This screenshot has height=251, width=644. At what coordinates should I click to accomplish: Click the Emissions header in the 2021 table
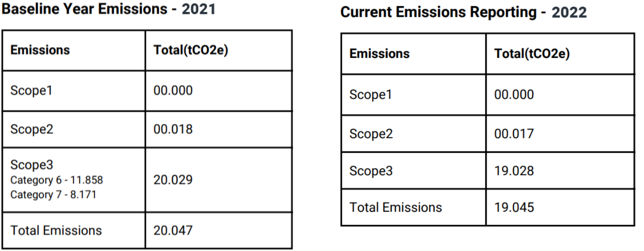click(x=40, y=50)
